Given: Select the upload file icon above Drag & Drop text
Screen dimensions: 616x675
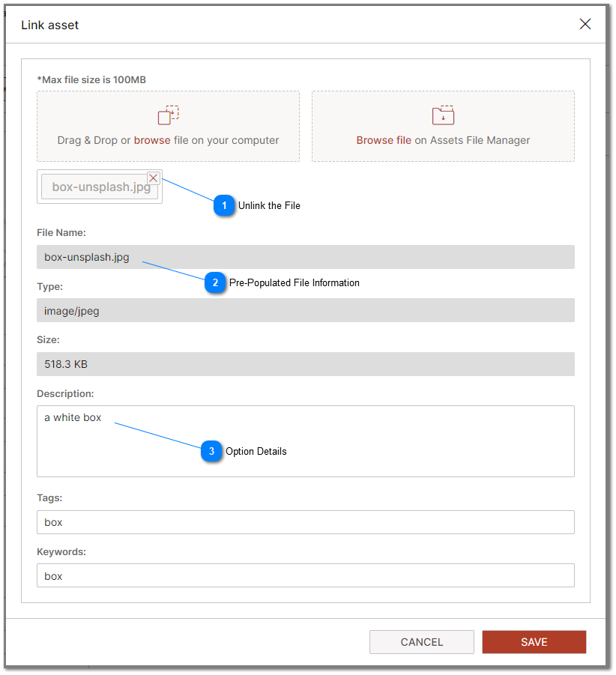Looking at the screenshot, I should click(x=168, y=114).
